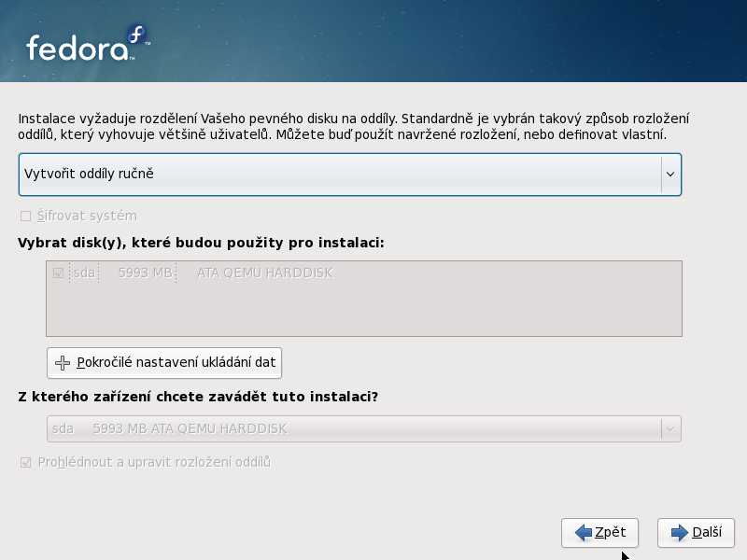
Task: Click the Vybrat disk(y) heading label
Action: coord(201,243)
